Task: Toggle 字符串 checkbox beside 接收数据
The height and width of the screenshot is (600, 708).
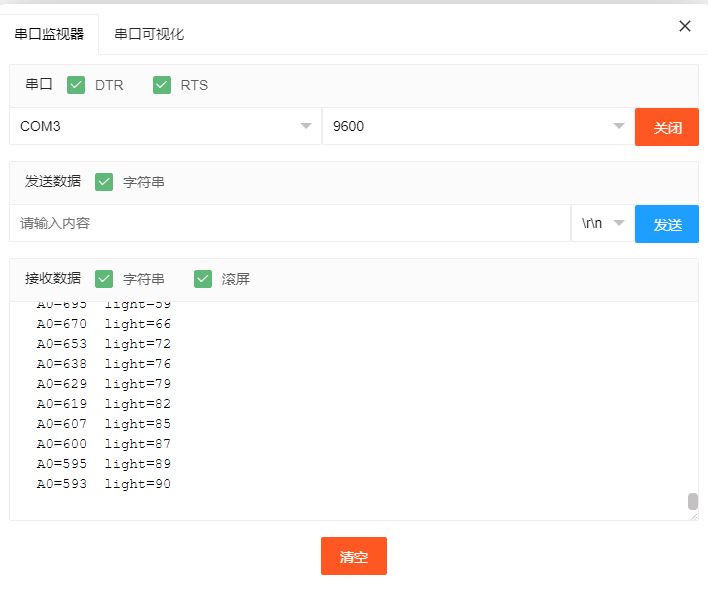Action: [x=104, y=279]
